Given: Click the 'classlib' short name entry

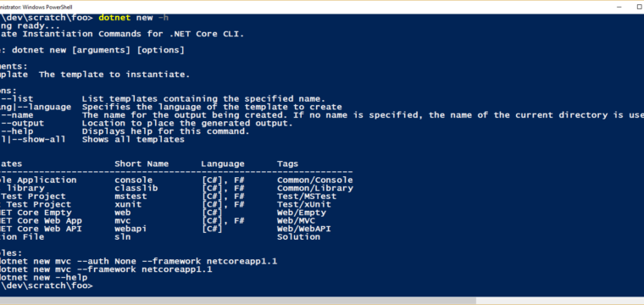Looking at the screenshot, I should (136, 188).
